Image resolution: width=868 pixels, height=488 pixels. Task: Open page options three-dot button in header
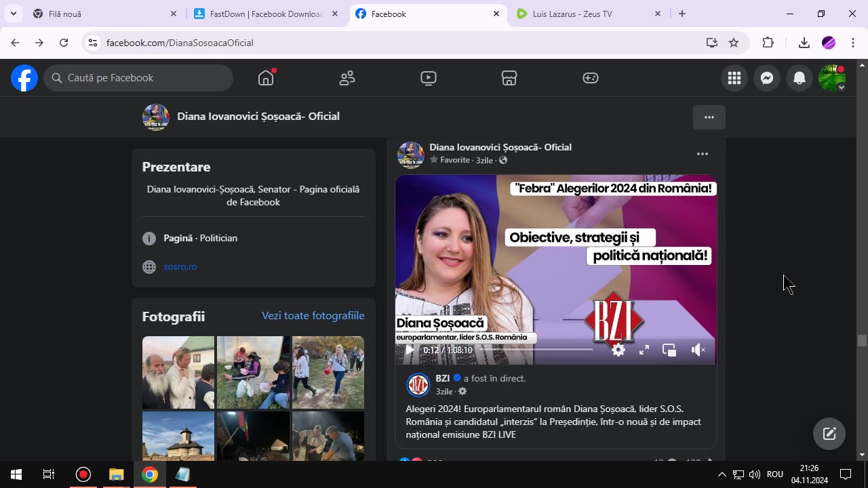[709, 117]
